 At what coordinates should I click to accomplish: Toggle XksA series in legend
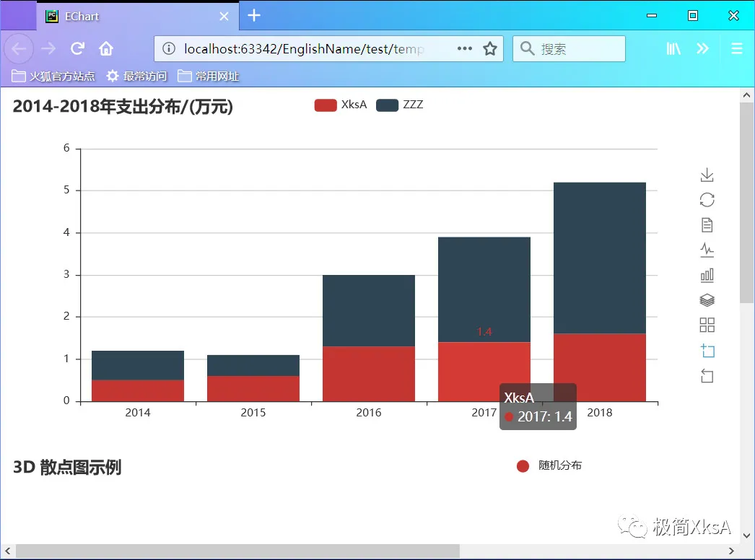341,105
